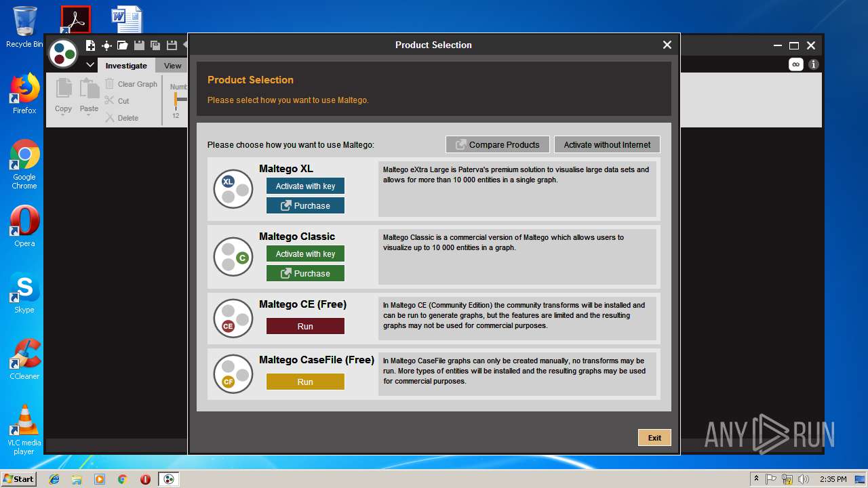Click the Maltego CaseFile product logo
Viewport: 868px width, 488px height.
coord(233,374)
